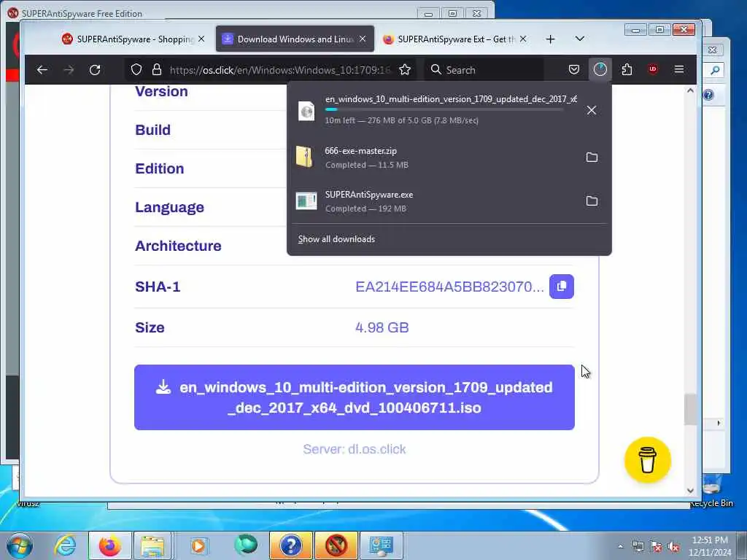Image resolution: width=747 pixels, height=560 pixels.
Task: Switch to SUPERAntiSpyware Ext tab
Action: pos(455,39)
